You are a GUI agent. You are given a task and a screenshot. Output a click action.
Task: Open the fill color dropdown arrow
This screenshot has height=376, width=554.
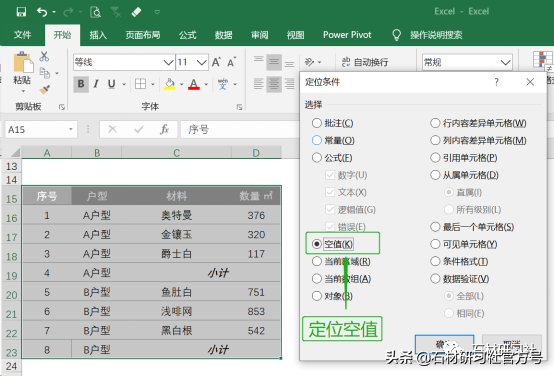tap(182, 84)
